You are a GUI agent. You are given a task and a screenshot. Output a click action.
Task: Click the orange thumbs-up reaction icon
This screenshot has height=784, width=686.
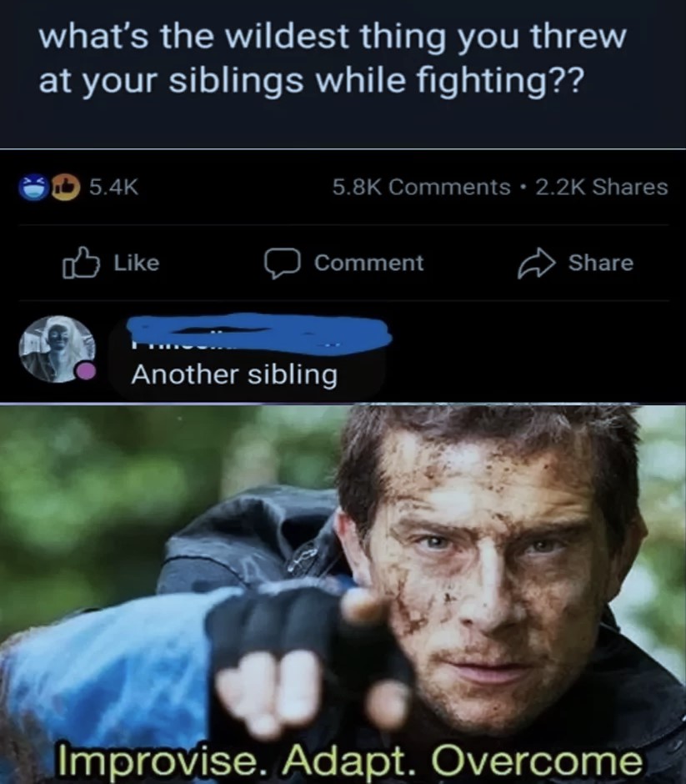pos(67,188)
